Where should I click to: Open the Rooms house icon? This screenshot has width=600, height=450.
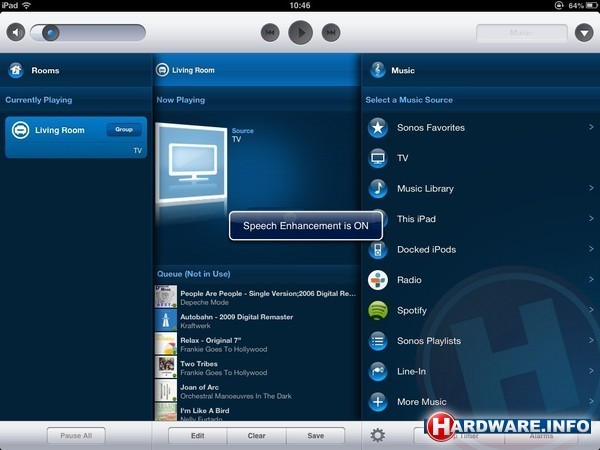tap(16, 70)
